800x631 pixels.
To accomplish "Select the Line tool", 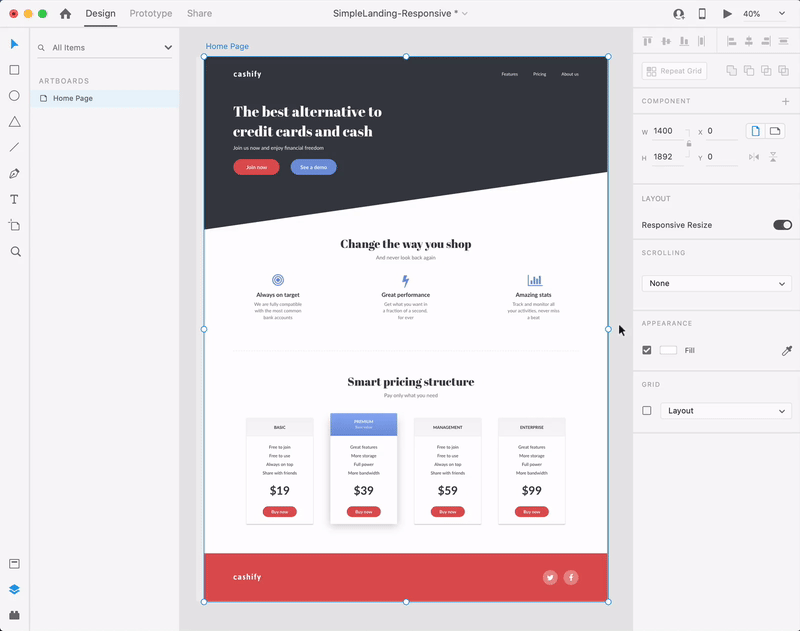I will coord(14,147).
